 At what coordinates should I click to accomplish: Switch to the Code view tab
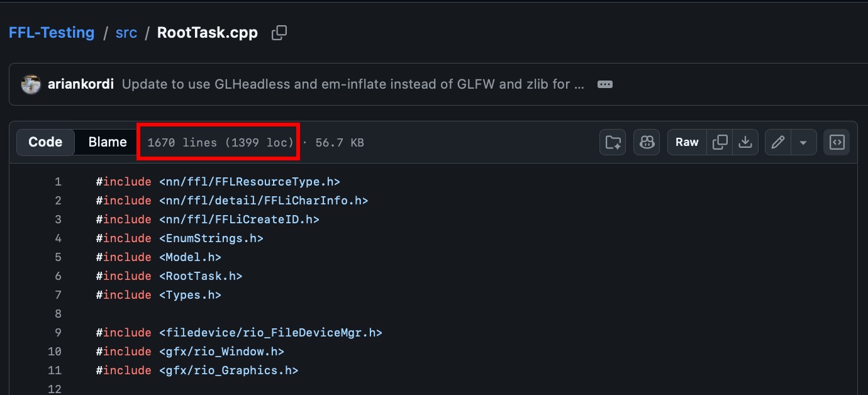[x=45, y=142]
